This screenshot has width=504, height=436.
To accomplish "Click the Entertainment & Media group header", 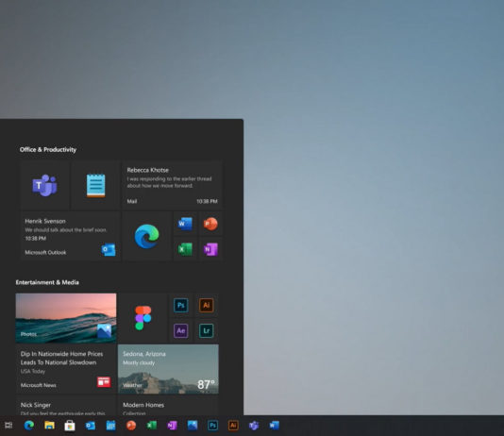I will 47,282.
